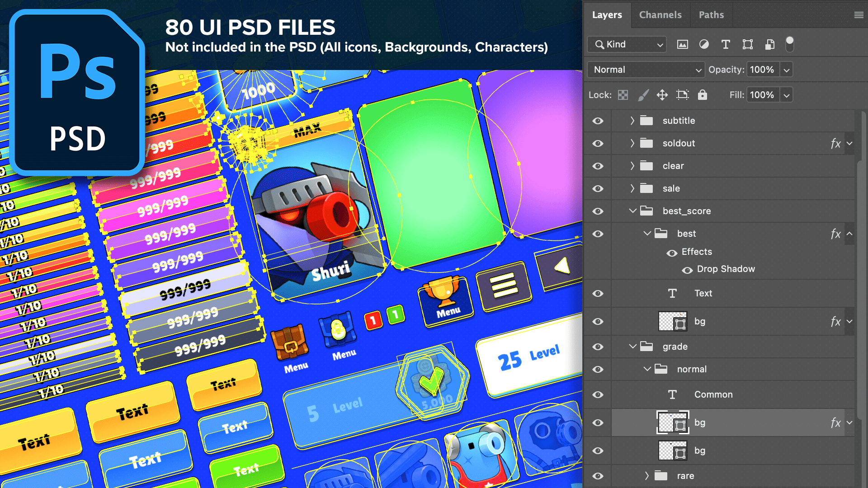Image resolution: width=868 pixels, height=488 pixels.
Task: Open the Normal blend mode dropdown
Action: point(646,70)
